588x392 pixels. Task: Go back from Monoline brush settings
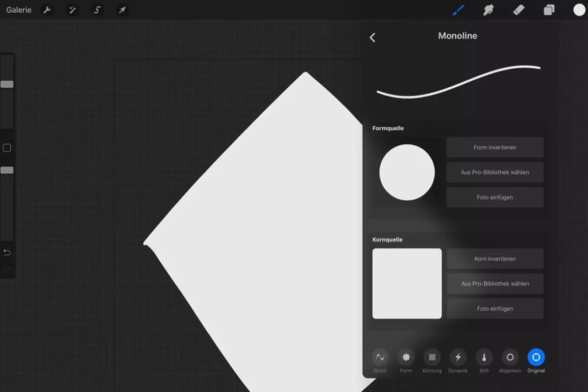pos(372,37)
